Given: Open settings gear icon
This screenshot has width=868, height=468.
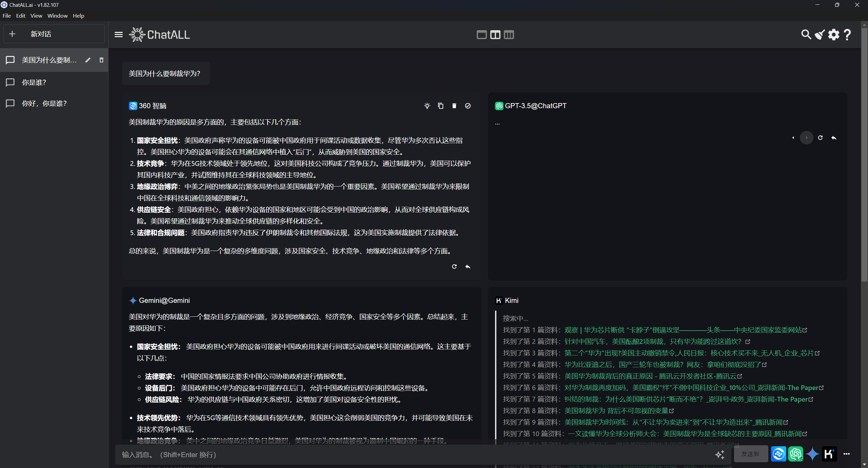Looking at the screenshot, I should 834,35.
